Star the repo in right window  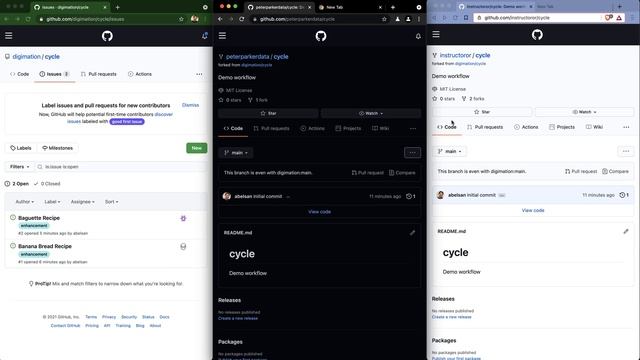(482, 112)
